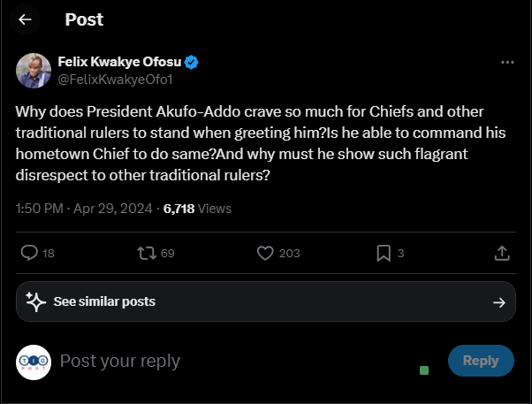The width and height of the screenshot is (532, 404).
Task: Click the reply comment bubble icon
Action: pyautogui.click(x=29, y=254)
